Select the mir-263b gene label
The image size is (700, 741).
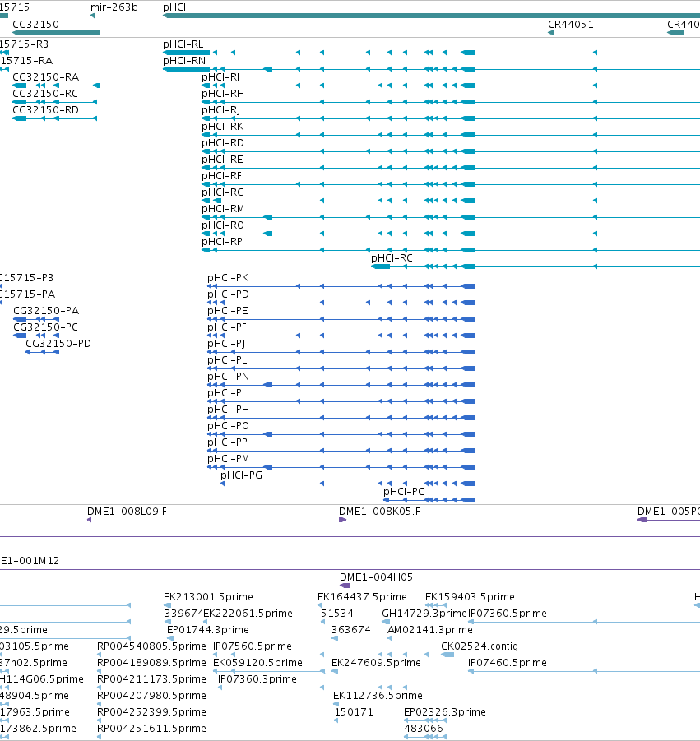pos(114,7)
